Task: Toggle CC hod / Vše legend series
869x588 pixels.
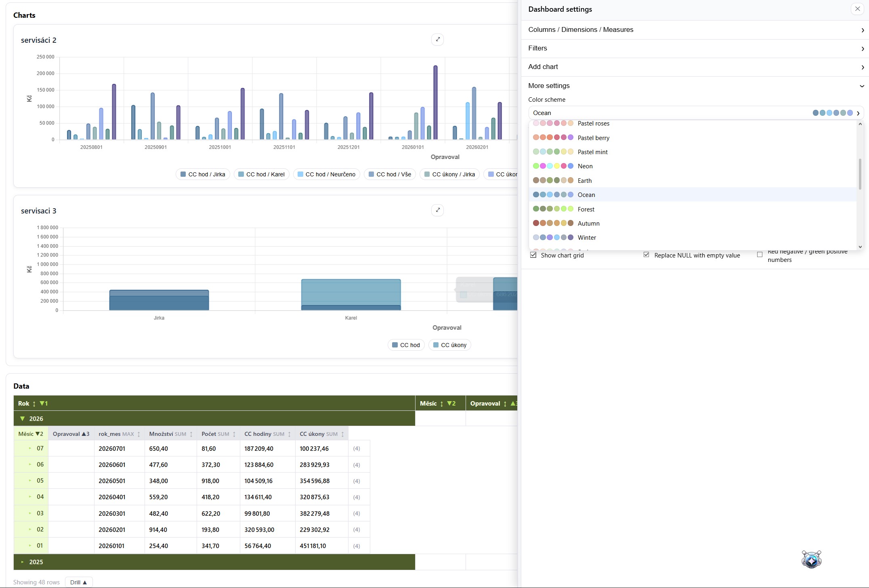Action: 390,174
